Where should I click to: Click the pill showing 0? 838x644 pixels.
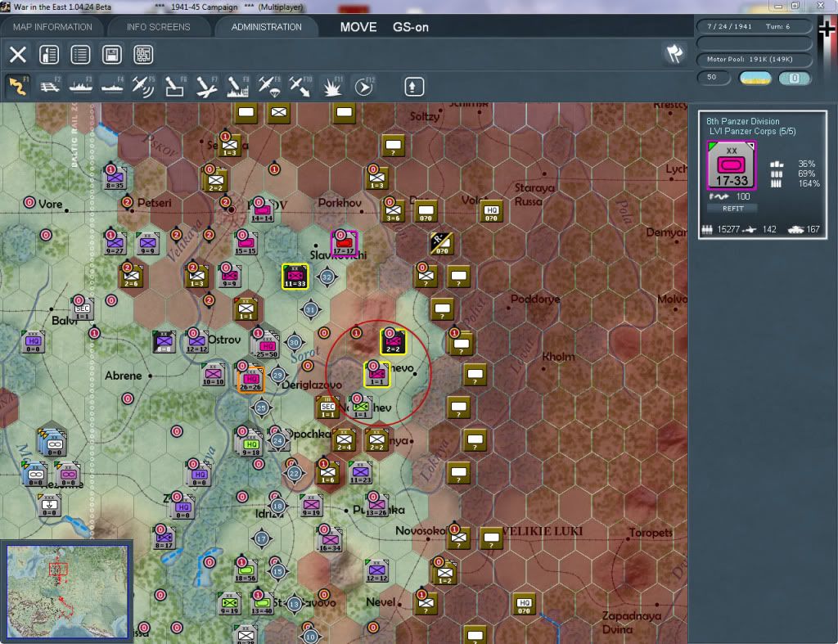coord(795,78)
